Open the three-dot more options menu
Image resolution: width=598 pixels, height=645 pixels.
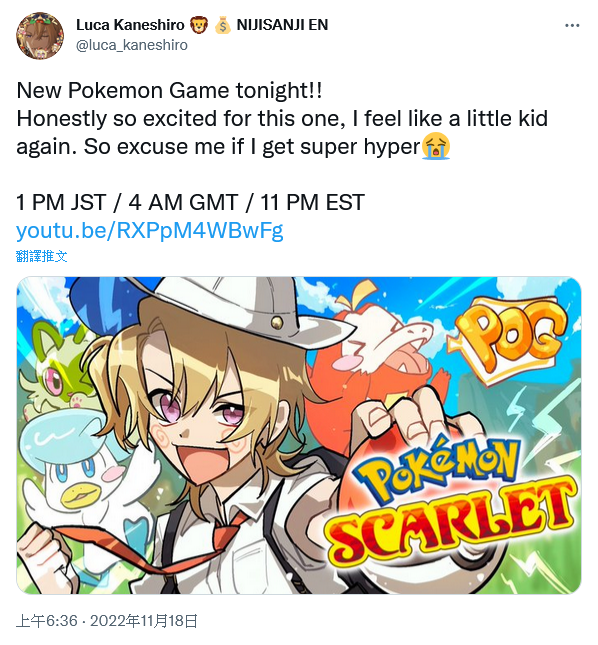572,26
